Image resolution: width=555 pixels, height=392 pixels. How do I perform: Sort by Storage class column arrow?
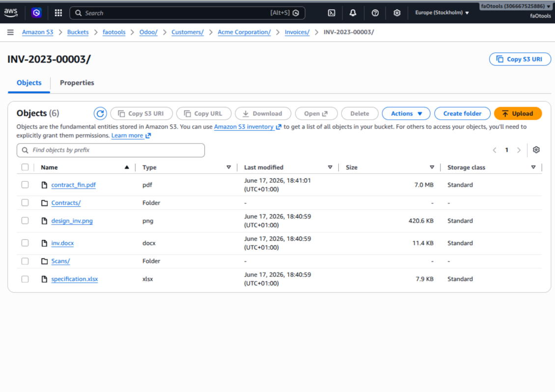pos(533,167)
